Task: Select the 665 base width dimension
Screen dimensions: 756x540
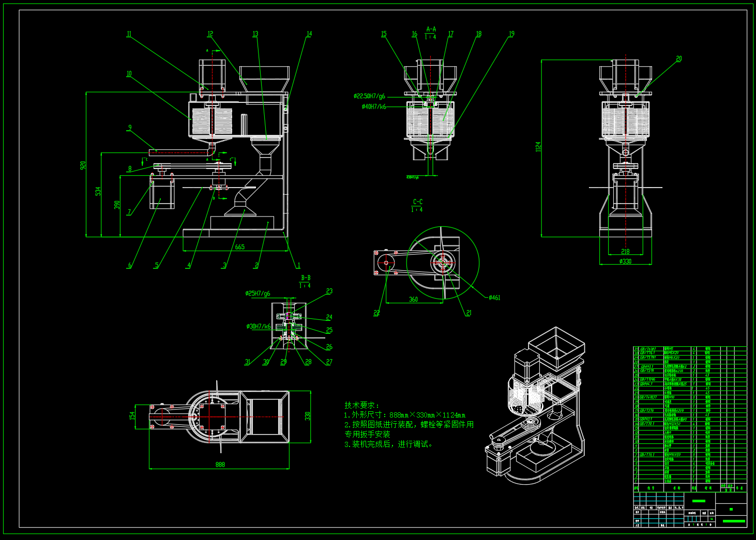Action: coord(240,247)
